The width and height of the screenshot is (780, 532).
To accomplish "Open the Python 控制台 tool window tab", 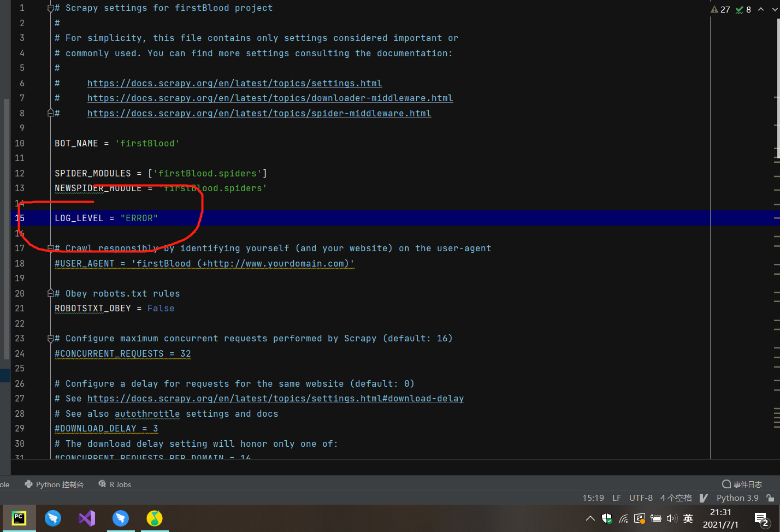I will [x=54, y=484].
